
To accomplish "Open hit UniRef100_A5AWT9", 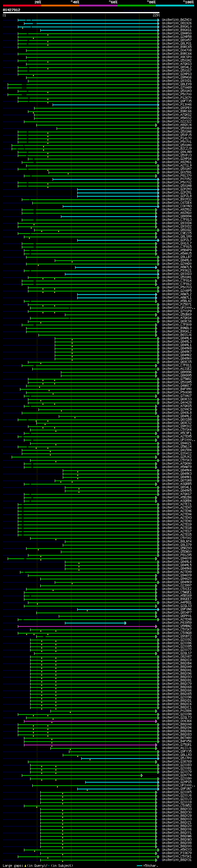I will click(176, 467).
